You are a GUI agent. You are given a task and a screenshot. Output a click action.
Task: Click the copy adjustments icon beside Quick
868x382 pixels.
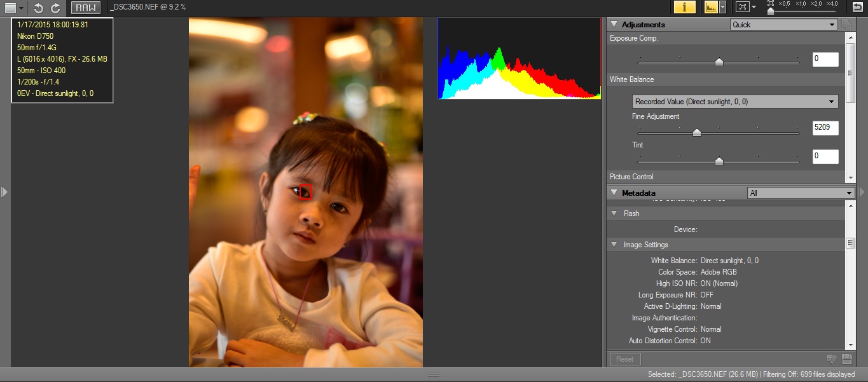[x=846, y=24]
